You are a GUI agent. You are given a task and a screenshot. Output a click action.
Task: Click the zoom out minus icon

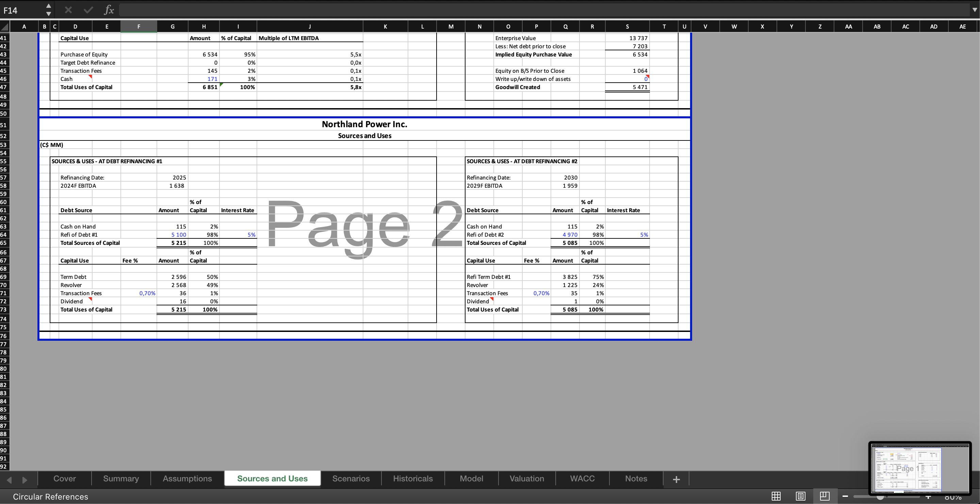845,497
